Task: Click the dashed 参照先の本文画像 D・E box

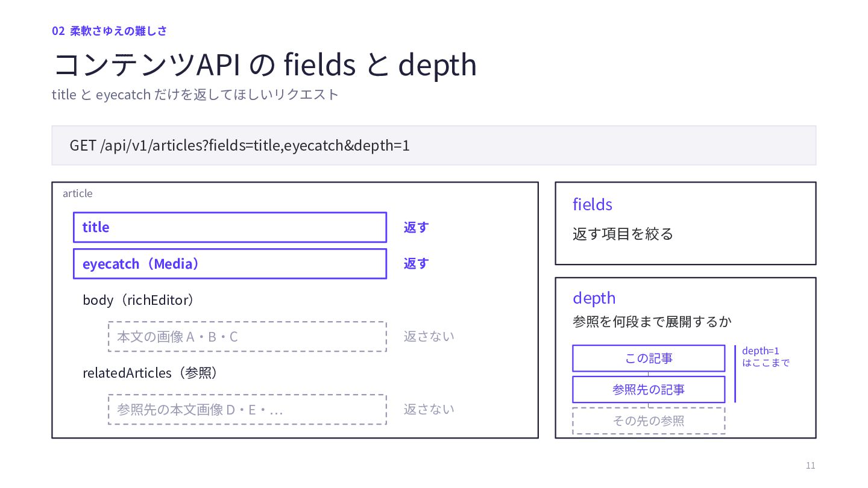Action: click(x=247, y=409)
